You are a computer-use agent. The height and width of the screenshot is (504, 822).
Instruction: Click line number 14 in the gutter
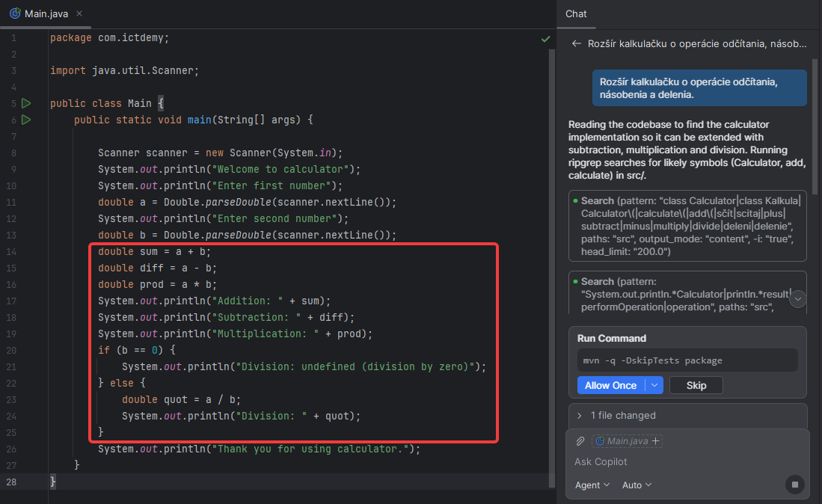11,252
